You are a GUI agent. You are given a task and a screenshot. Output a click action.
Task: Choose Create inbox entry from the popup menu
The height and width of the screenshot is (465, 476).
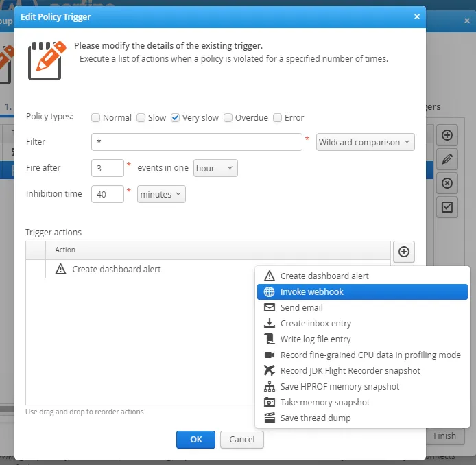pos(362,323)
